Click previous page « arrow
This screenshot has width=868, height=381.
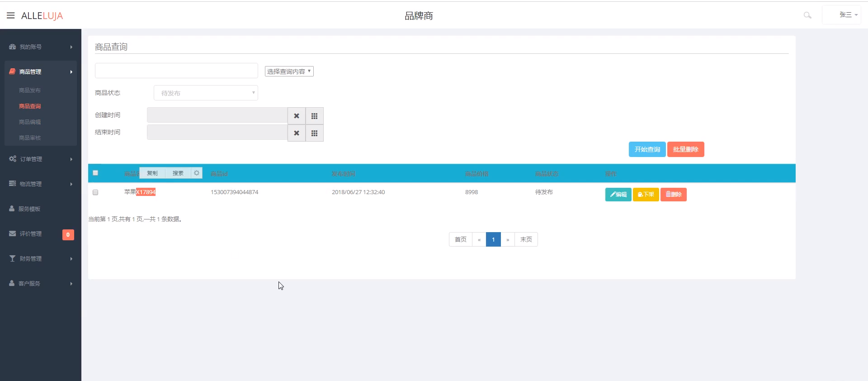coord(479,239)
